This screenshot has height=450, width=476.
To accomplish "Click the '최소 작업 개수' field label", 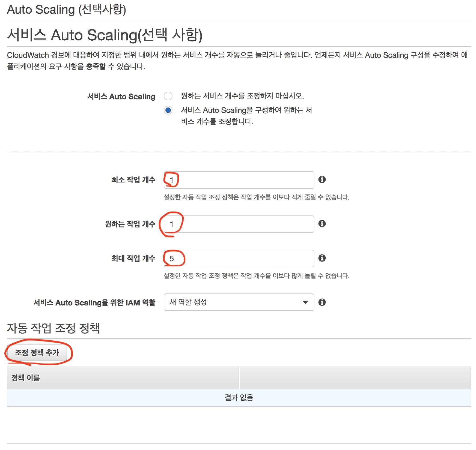I will 133,180.
